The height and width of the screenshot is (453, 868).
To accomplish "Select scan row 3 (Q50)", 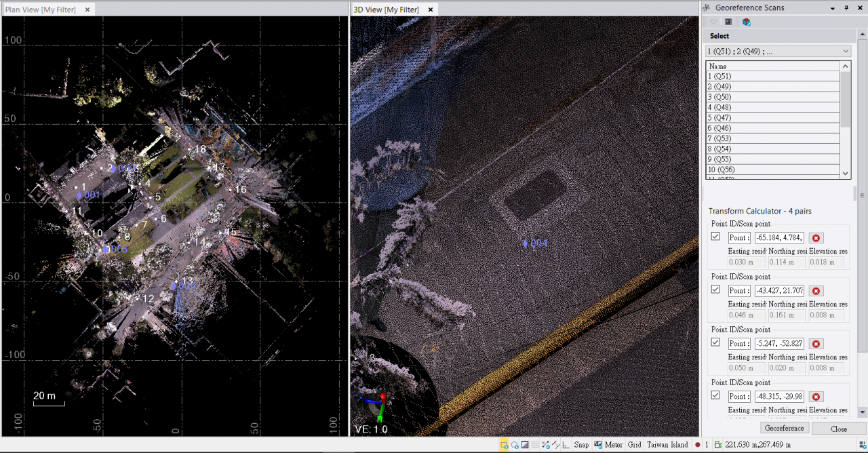I will 772,97.
